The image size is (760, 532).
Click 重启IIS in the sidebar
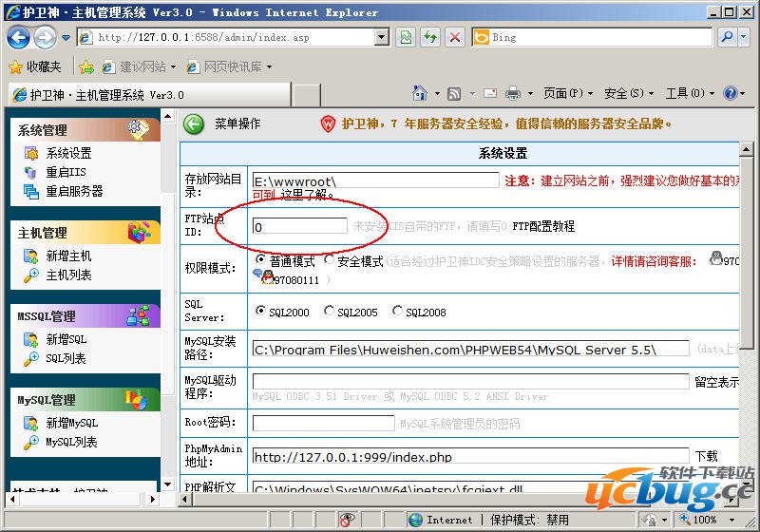(66, 172)
